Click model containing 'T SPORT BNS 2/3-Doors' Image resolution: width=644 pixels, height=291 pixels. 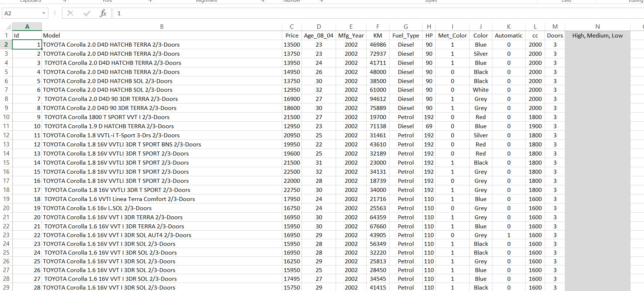[162, 144]
